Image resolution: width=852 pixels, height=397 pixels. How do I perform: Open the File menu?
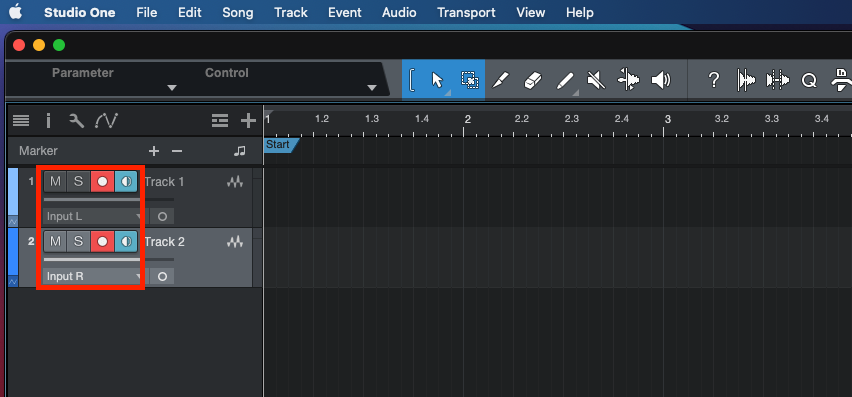click(x=147, y=12)
